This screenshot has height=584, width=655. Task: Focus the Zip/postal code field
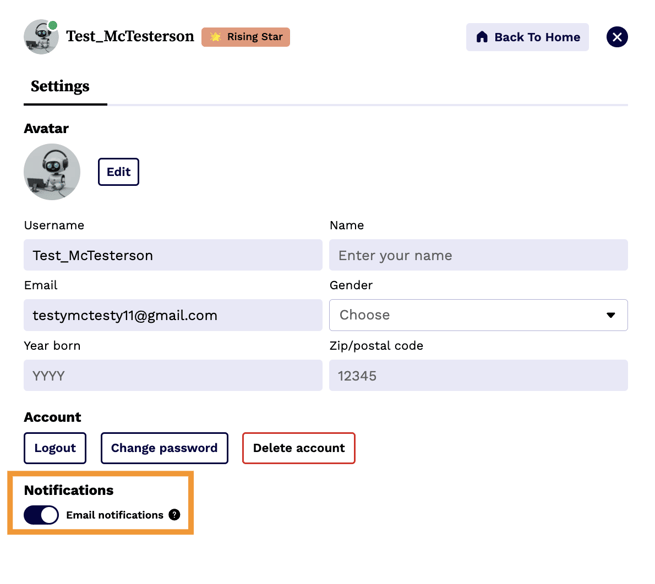point(478,375)
